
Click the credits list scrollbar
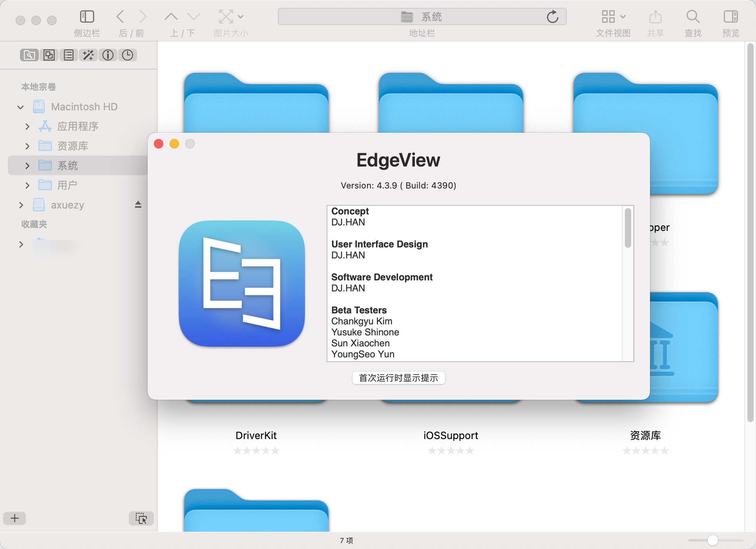[628, 228]
